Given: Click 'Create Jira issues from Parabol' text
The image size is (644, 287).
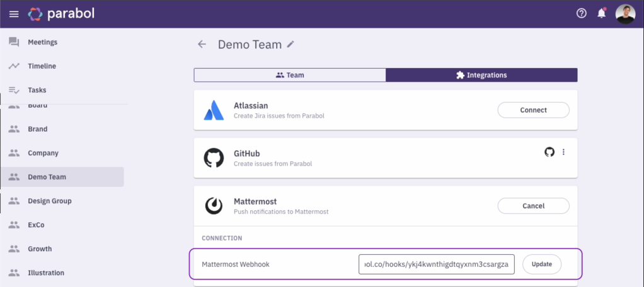Looking at the screenshot, I should point(279,116).
